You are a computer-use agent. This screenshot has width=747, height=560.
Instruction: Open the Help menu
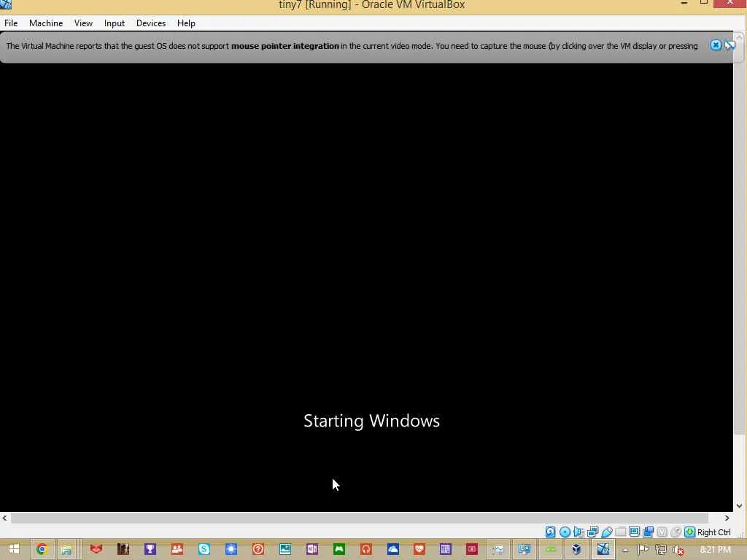point(186,23)
